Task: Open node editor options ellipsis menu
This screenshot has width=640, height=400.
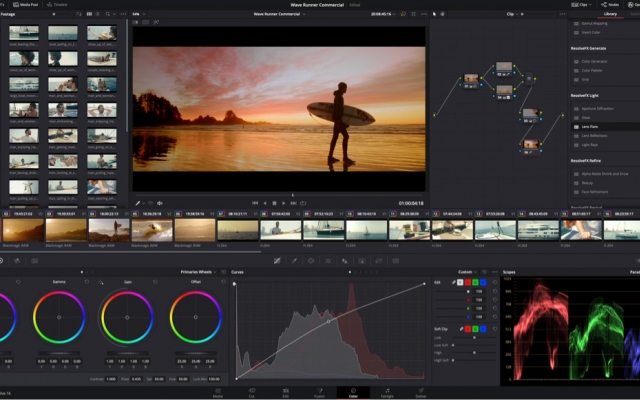Action: click(x=562, y=14)
